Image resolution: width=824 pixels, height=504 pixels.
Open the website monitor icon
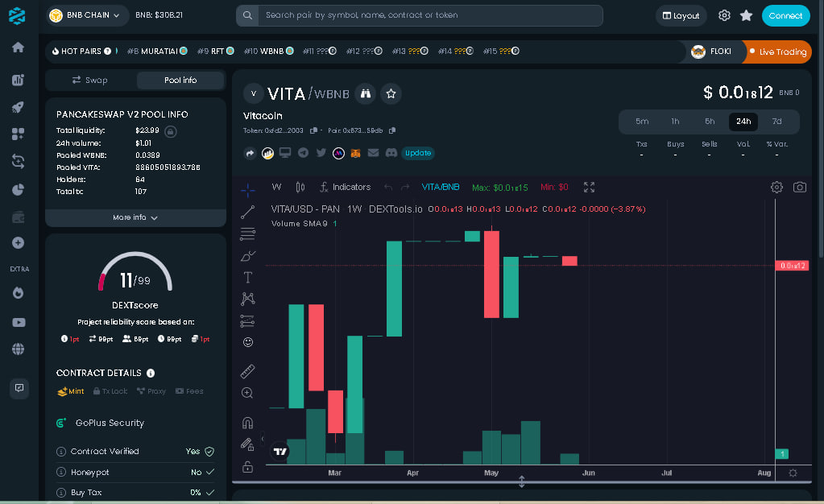(x=285, y=153)
